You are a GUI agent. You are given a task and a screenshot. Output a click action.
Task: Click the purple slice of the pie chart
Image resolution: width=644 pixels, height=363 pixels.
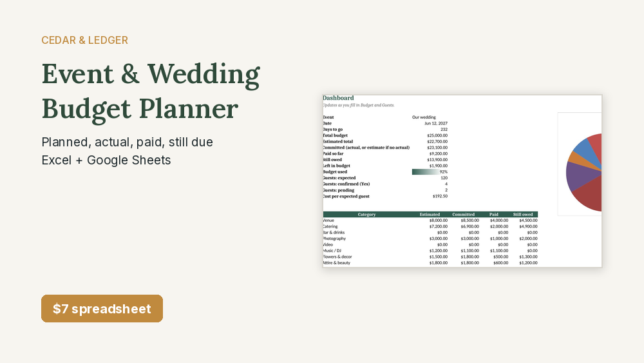[x=581, y=176]
